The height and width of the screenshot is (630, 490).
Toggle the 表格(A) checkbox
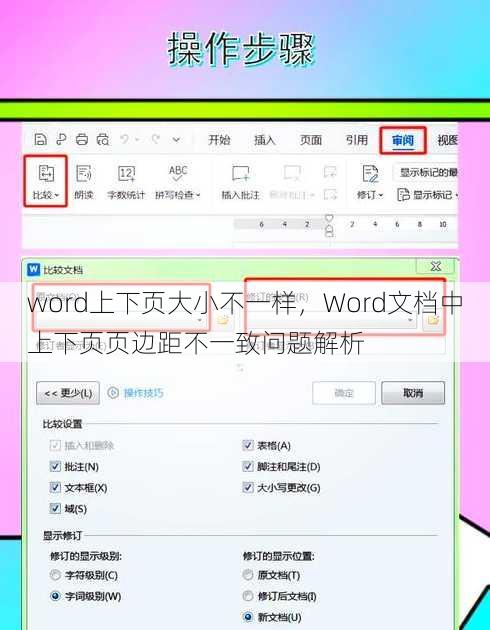click(x=248, y=445)
